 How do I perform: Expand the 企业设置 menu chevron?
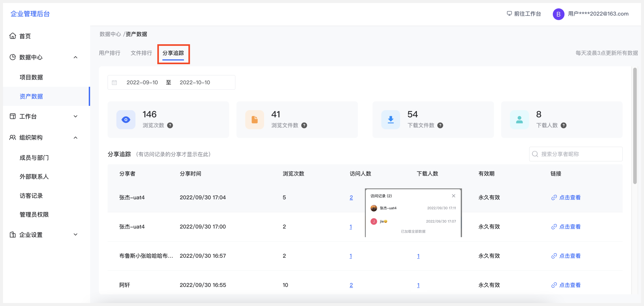pyautogui.click(x=76, y=235)
